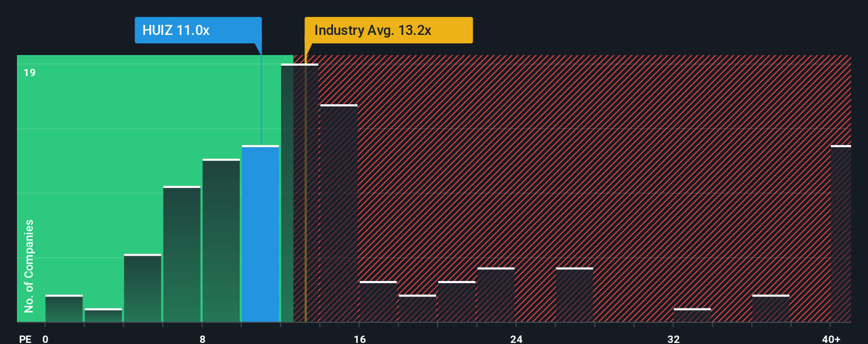The image size is (868, 344).
Task: Click the bar starting at PE 8
Action: (221, 240)
